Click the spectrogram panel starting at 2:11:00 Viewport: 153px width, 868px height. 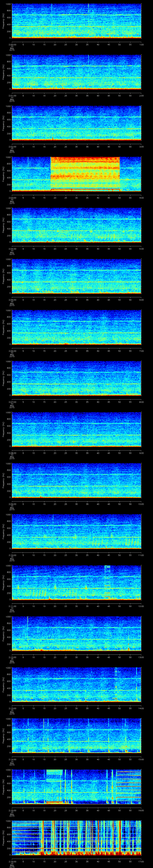(76, 583)
